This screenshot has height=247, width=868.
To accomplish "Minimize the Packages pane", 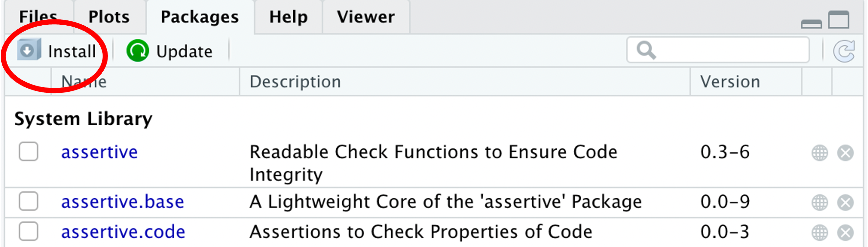I will coord(811,24).
